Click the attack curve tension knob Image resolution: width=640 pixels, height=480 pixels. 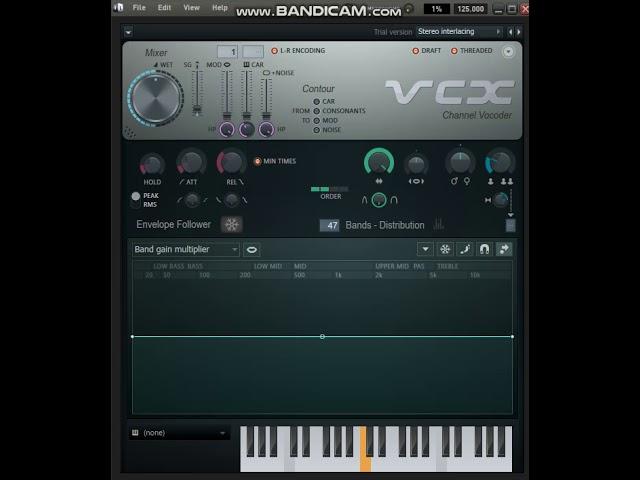point(192,200)
